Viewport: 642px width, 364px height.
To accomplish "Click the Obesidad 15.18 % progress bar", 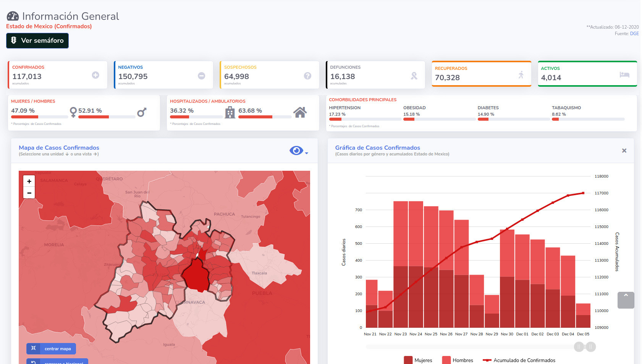I will [439, 119].
